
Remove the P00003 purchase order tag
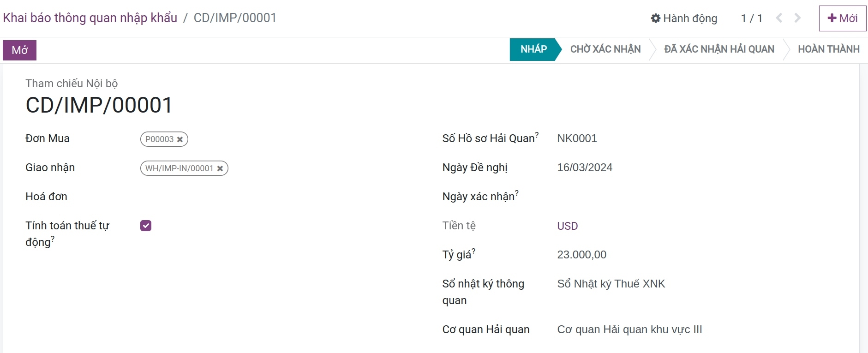pyautogui.click(x=180, y=139)
